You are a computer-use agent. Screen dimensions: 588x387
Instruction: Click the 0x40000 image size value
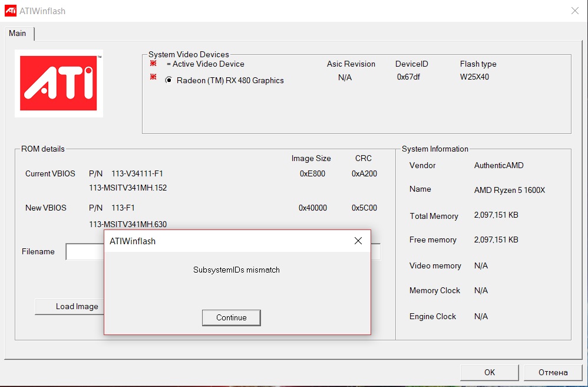[313, 208]
